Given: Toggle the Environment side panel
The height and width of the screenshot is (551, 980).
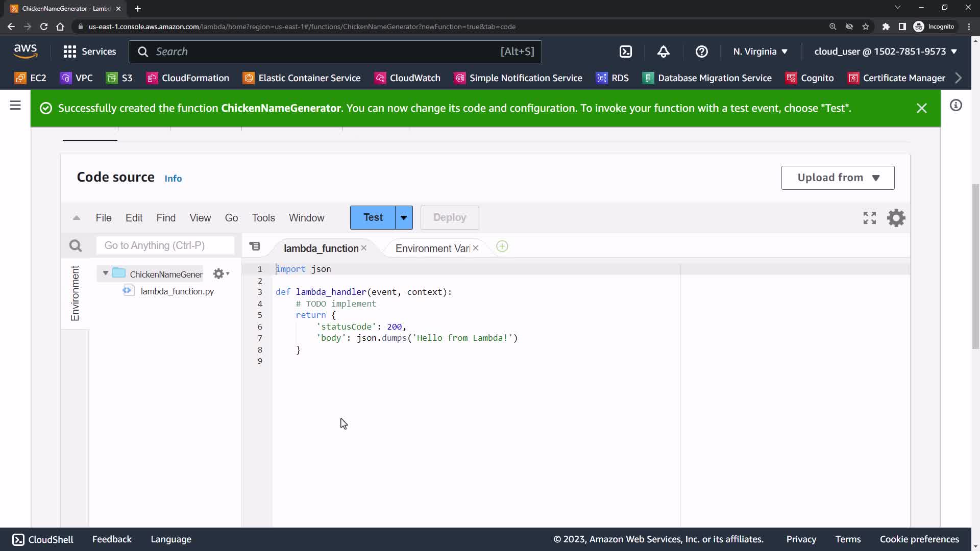Looking at the screenshot, I should [75, 293].
